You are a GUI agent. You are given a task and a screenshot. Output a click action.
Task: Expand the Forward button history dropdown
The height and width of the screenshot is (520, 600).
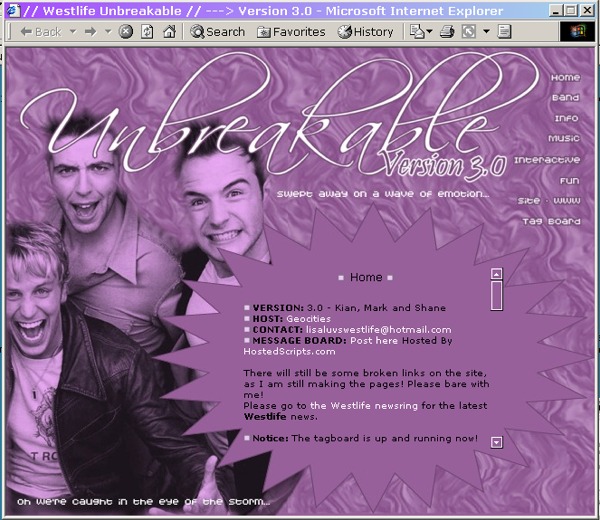(107, 32)
